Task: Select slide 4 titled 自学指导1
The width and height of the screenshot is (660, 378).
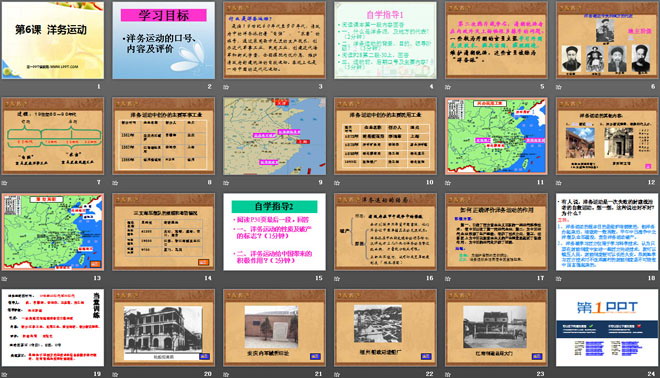Action: tap(385, 40)
